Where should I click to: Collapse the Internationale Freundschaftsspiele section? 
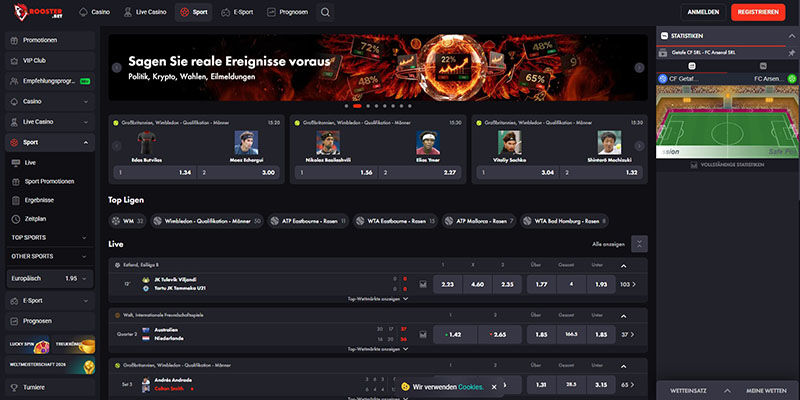[x=623, y=316]
